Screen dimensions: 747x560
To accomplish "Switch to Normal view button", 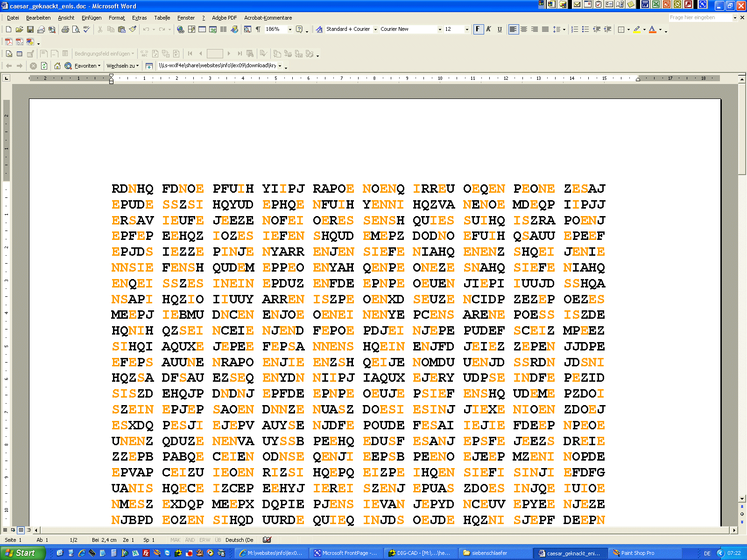I will 5,530.
